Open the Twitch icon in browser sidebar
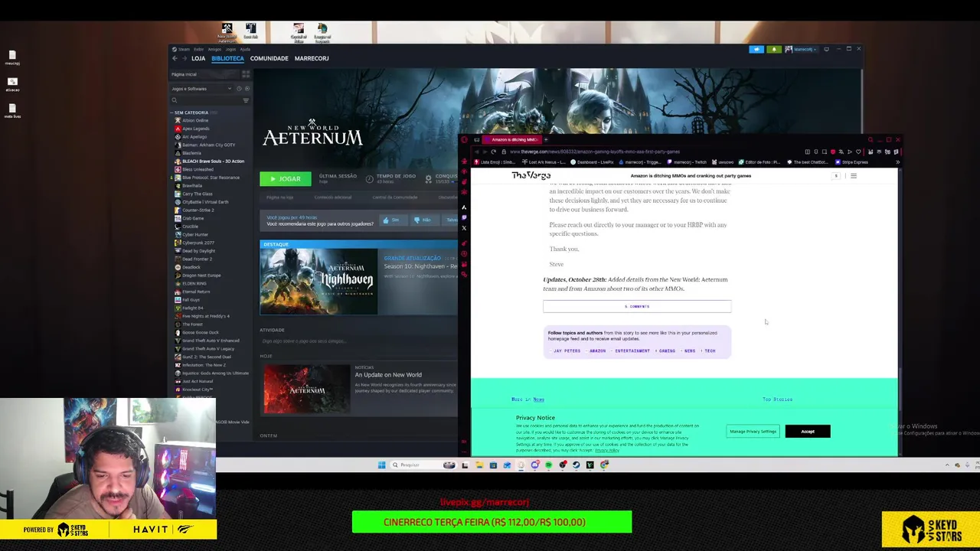Screen dimensions: 980x551 click(x=464, y=217)
